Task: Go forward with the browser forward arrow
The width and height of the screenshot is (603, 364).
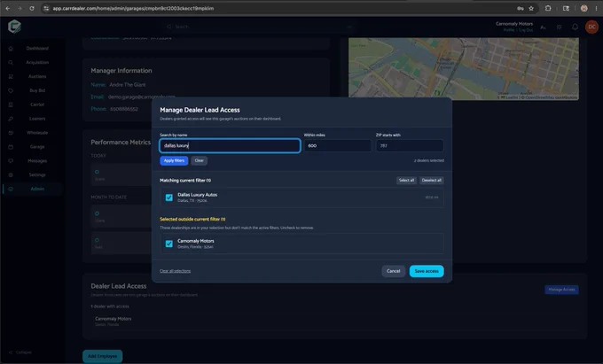Action: pyautogui.click(x=20, y=8)
